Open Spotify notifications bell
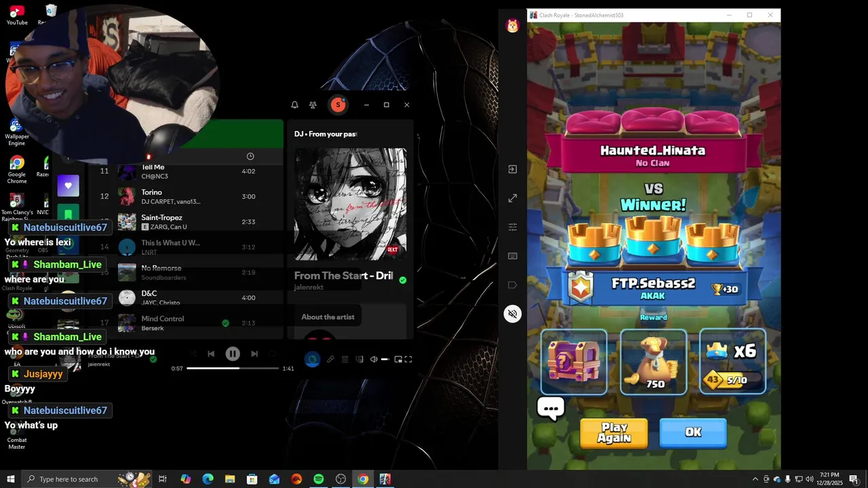The image size is (868, 488). [294, 105]
